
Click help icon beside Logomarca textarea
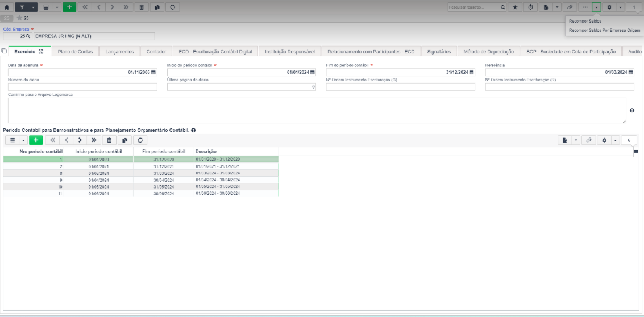632,110
